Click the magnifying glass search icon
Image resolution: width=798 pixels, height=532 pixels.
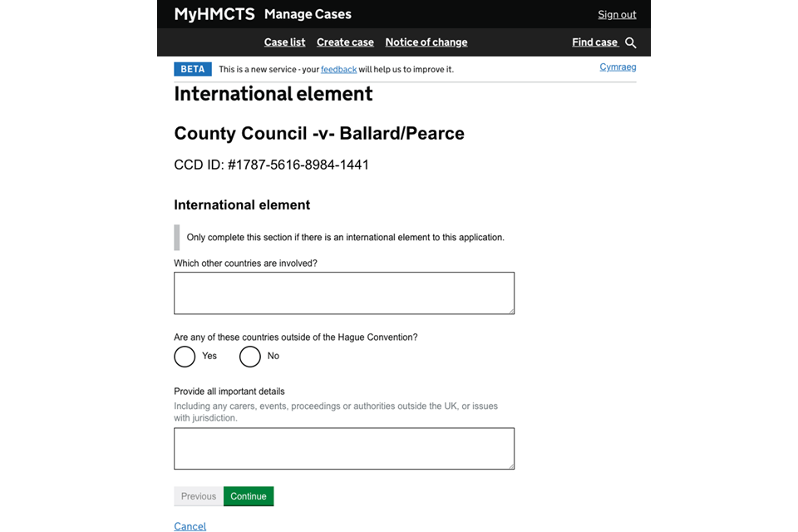point(631,42)
